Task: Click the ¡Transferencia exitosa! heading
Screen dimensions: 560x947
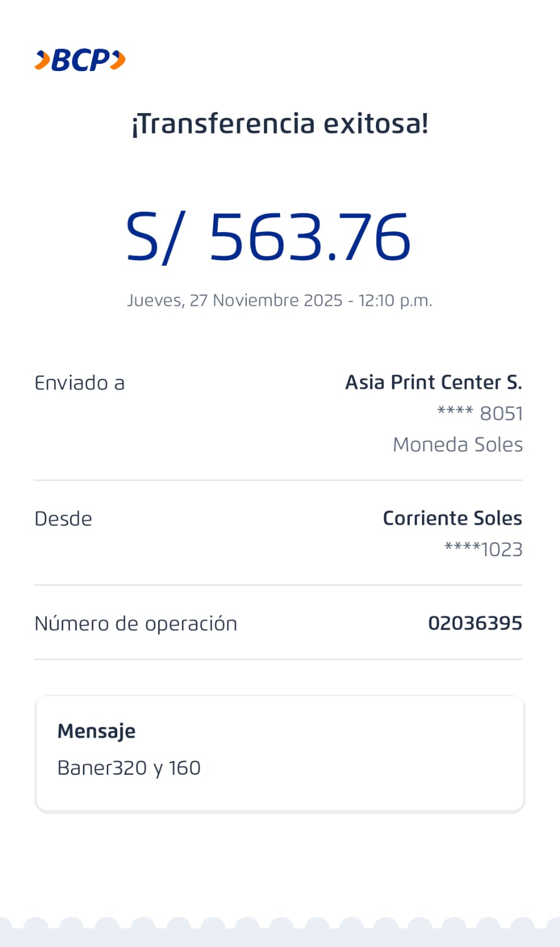Action: 279,124
